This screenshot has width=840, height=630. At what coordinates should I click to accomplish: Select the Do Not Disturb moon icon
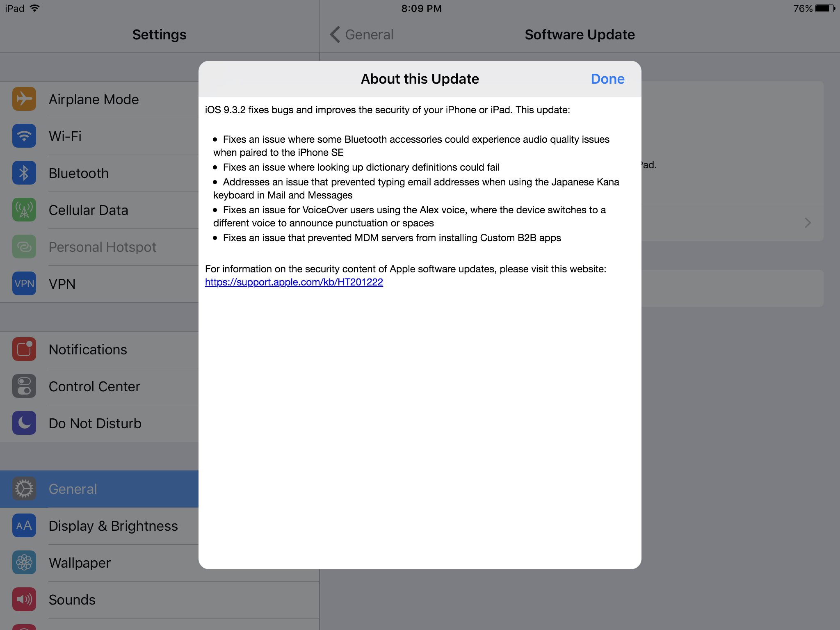click(x=24, y=423)
